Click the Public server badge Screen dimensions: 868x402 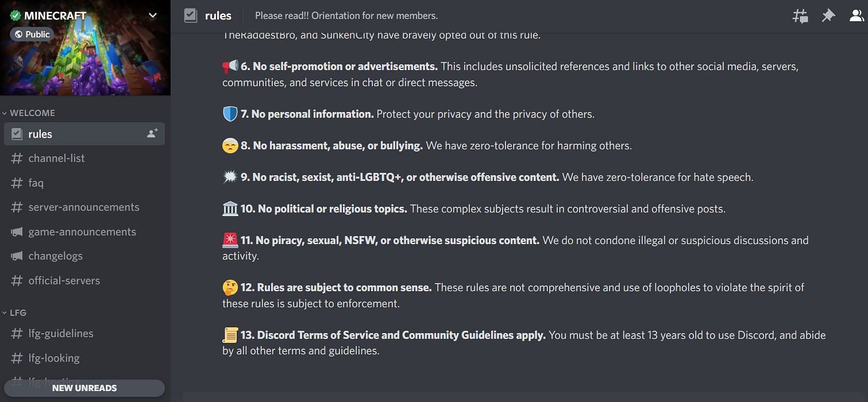pyautogui.click(x=32, y=34)
